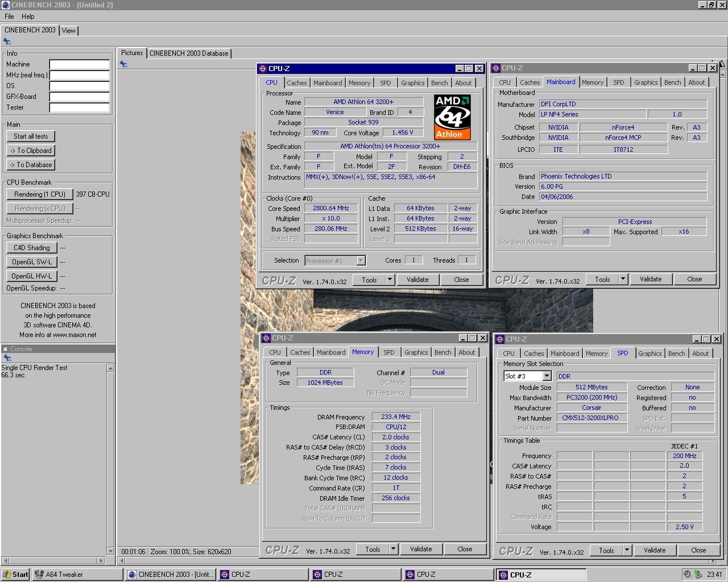Open the File menu

point(9,16)
